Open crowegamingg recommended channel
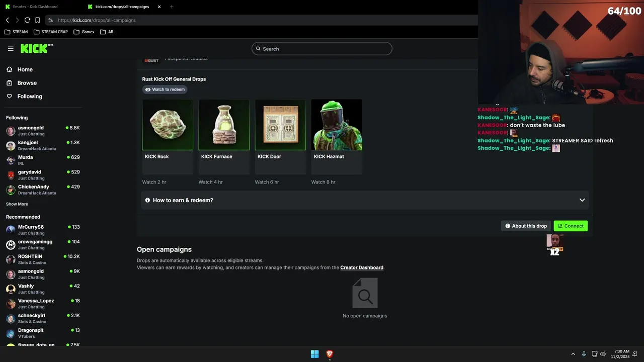 [43, 244]
